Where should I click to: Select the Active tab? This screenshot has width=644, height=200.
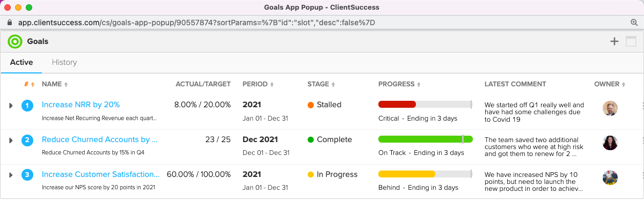point(21,62)
